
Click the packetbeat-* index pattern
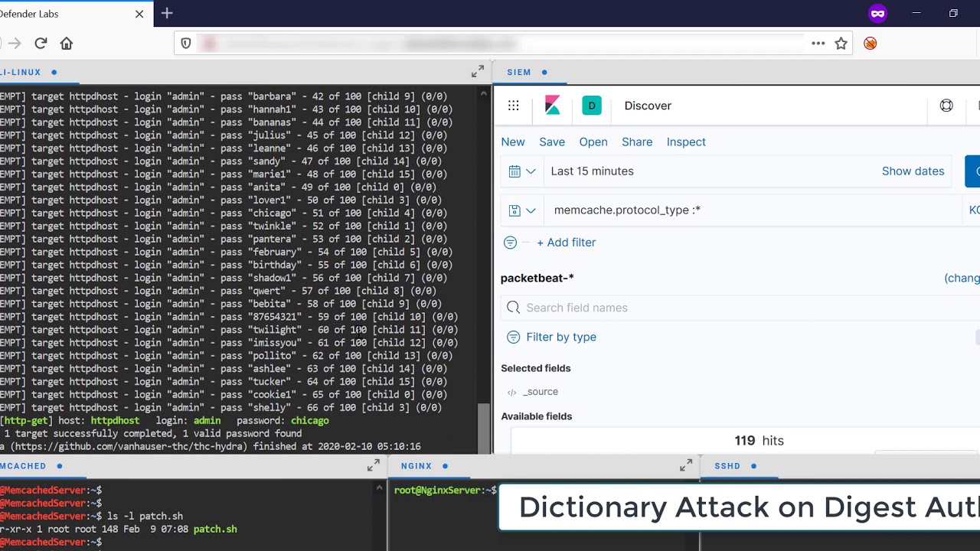[537, 279]
